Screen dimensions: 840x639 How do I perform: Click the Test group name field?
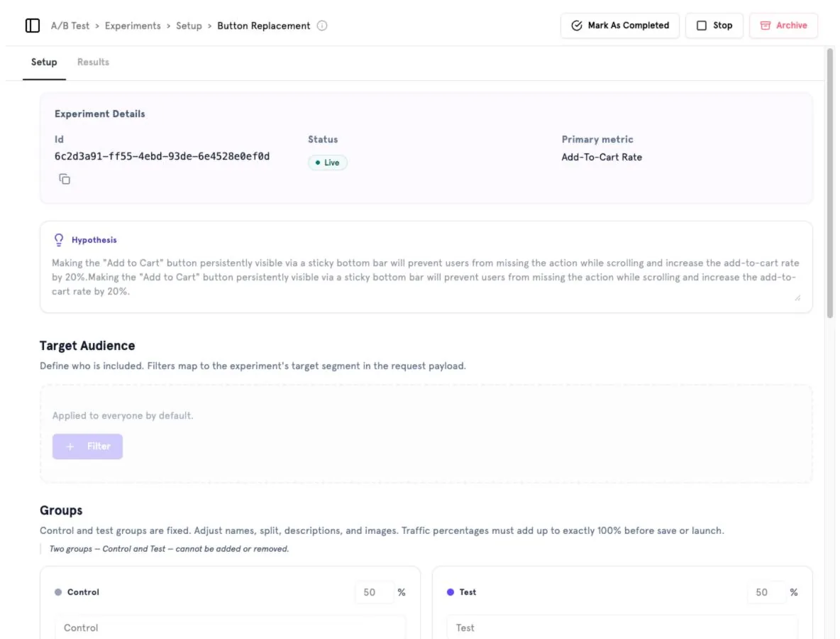(622, 628)
